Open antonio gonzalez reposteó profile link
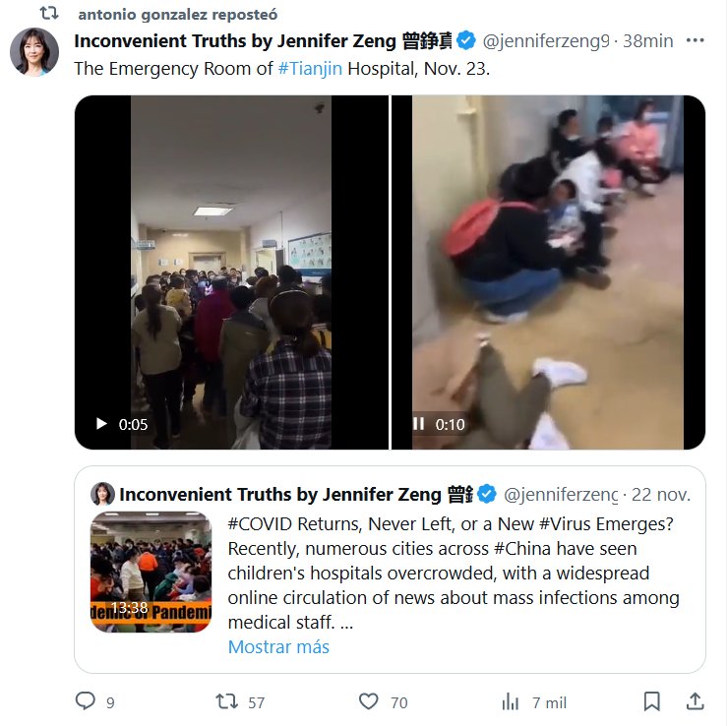Image resolution: width=728 pixels, height=726 pixels. click(177, 15)
